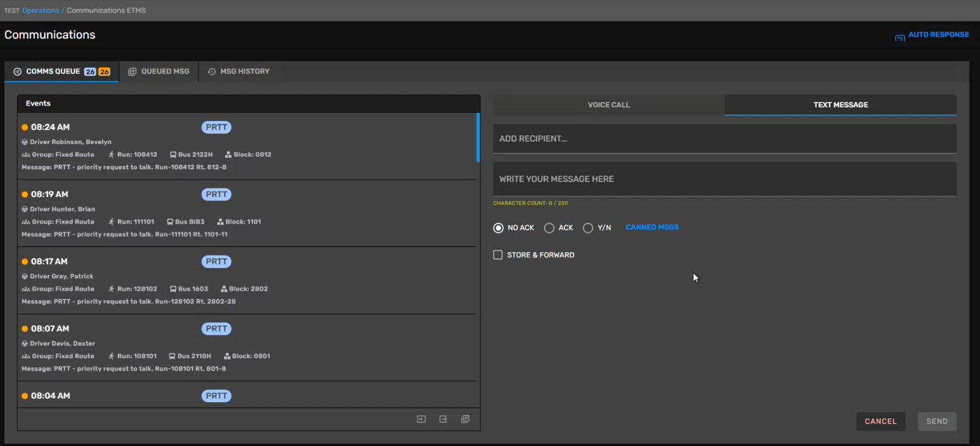Click the outgoing arrow icon below Events list

(x=443, y=419)
